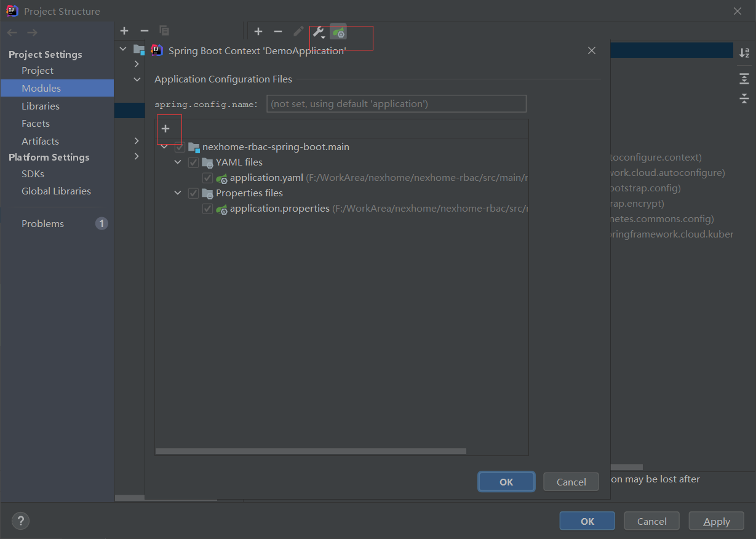Select Project in Project Settings
Viewport: 756px width, 539px height.
(x=38, y=70)
